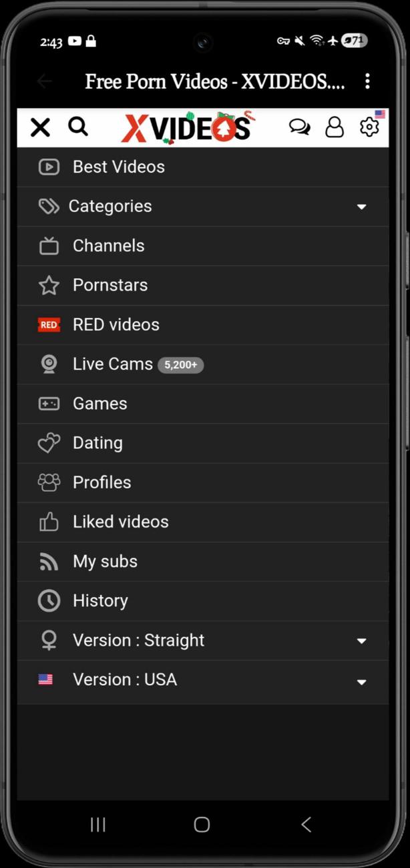The image size is (410, 868).
Task: Tap the female symbol icon
Action: [49, 640]
